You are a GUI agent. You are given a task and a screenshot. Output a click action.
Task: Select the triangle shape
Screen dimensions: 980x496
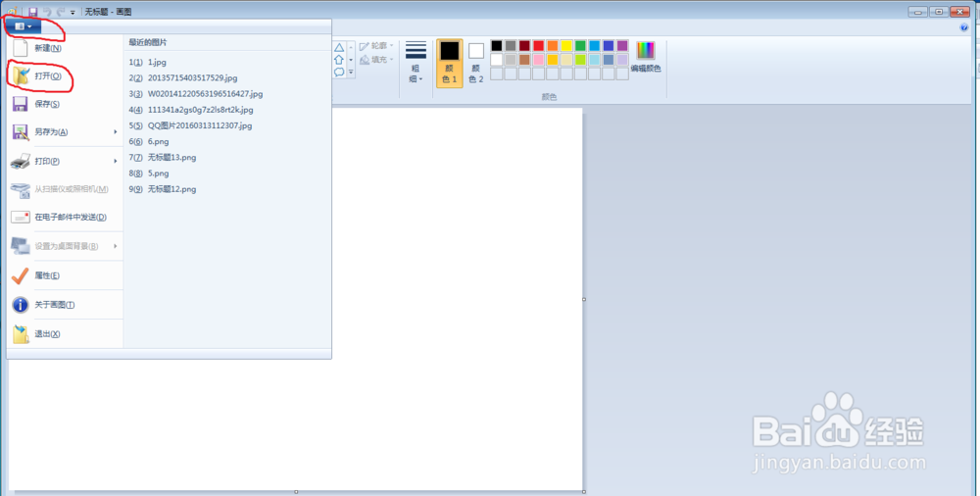click(339, 47)
